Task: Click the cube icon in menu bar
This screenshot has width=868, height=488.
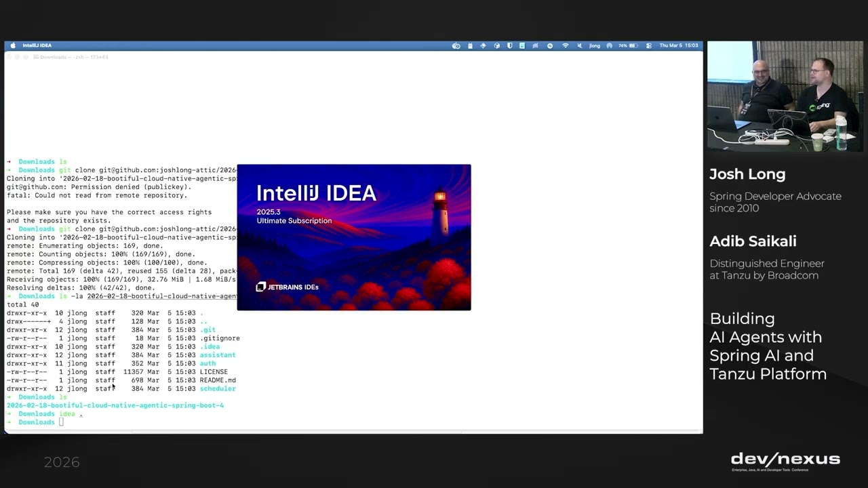Action: (x=497, y=45)
